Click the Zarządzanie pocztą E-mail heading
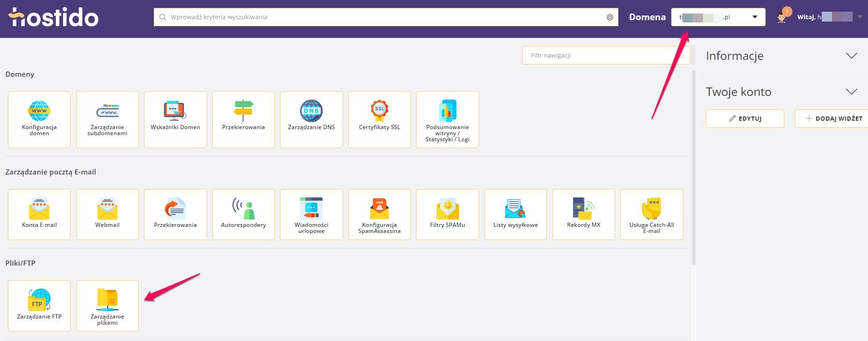 (x=50, y=172)
